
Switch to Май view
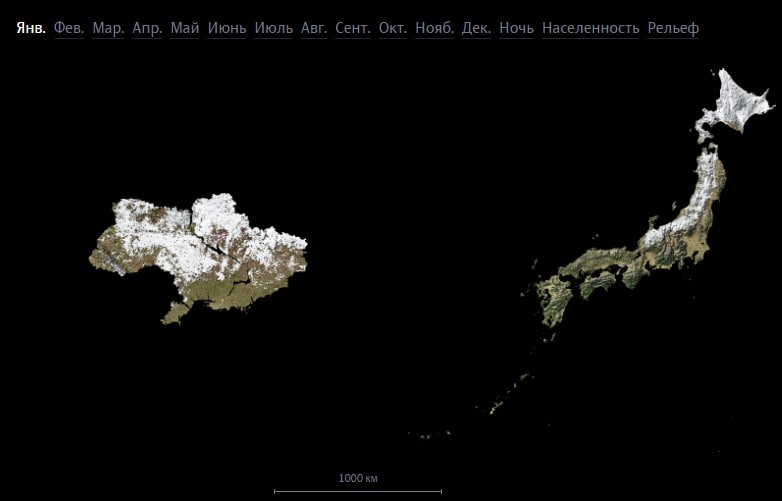coord(185,28)
